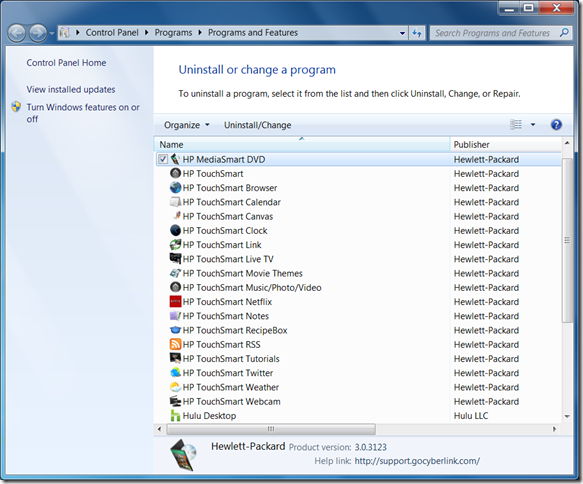583x484 pixels.
Task: Expand arrow before Control Panel breadcrumb
Action: click(78, 33)
